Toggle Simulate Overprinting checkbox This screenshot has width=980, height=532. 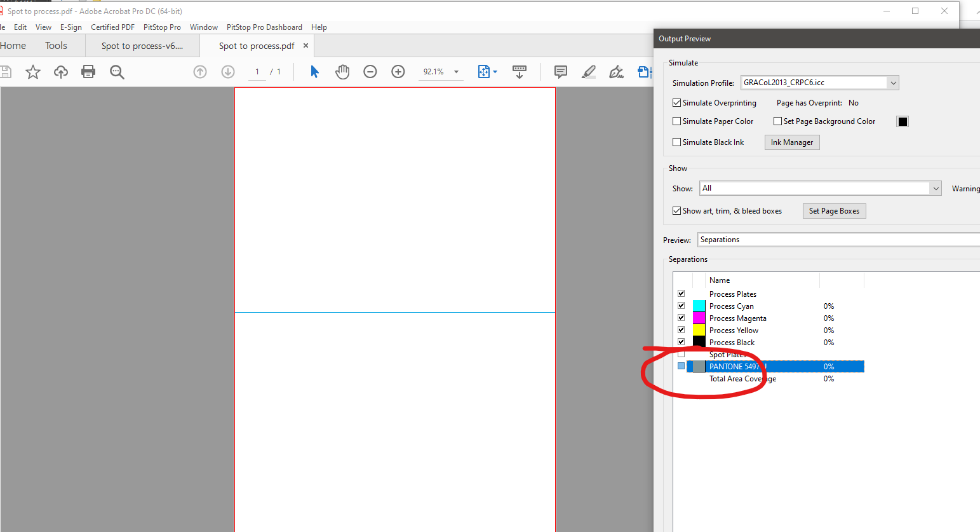coord(677,103)
